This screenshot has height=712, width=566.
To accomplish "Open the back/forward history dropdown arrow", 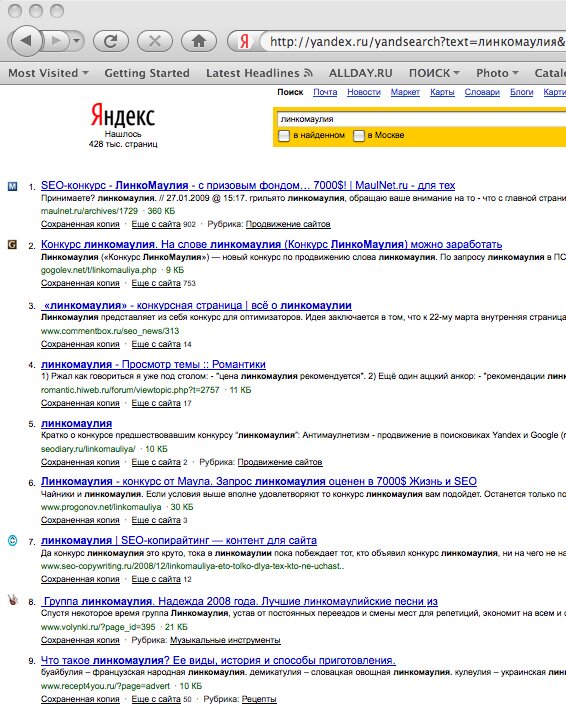I will [77, 41].
